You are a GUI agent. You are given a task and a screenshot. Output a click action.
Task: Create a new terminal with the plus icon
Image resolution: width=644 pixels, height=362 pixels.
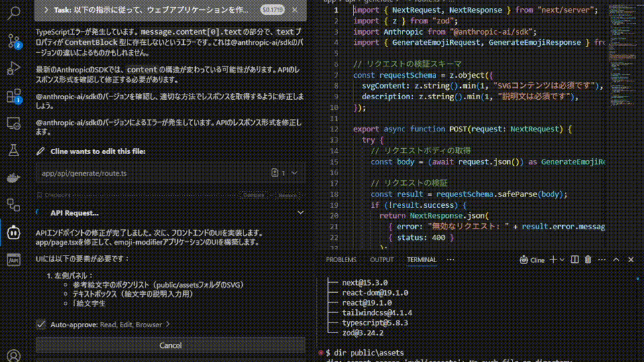pos(553,259)
